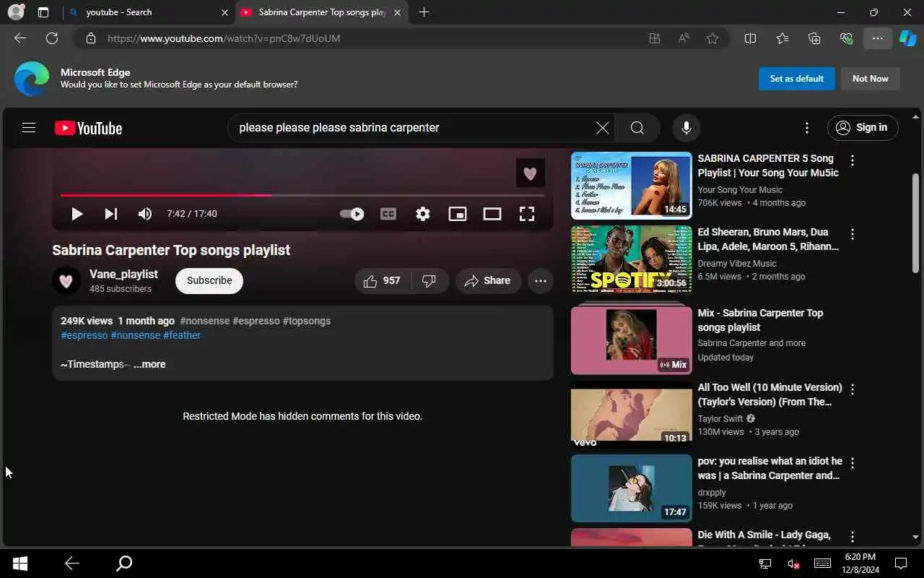
Task: Share this video
Action: tap(487, 281)
